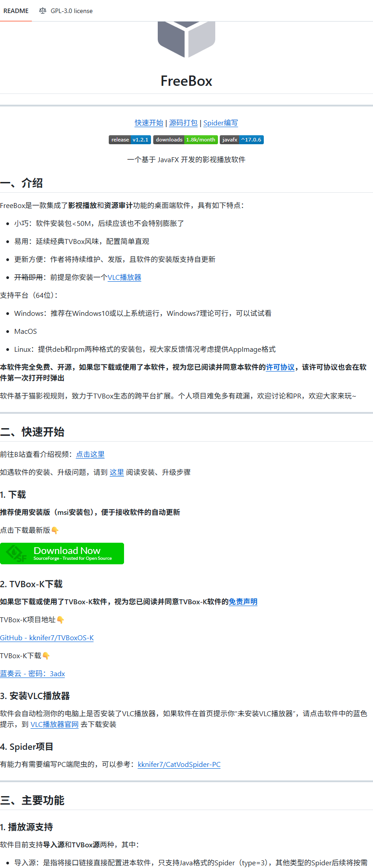Image resolution: width=373 pixels, height=868 pixels.
Task: Click the 1. 下载 heading
Action: 13,495
